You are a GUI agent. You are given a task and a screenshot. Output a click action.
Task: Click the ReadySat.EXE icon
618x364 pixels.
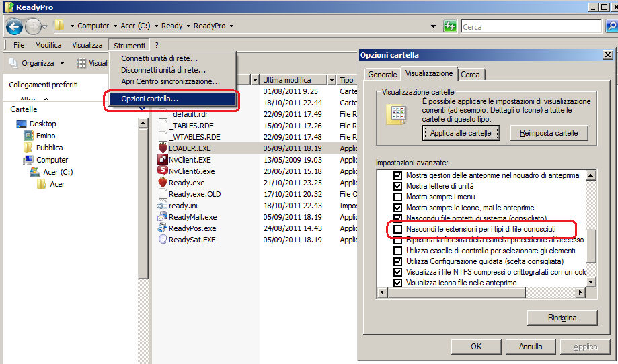point(163,239)
